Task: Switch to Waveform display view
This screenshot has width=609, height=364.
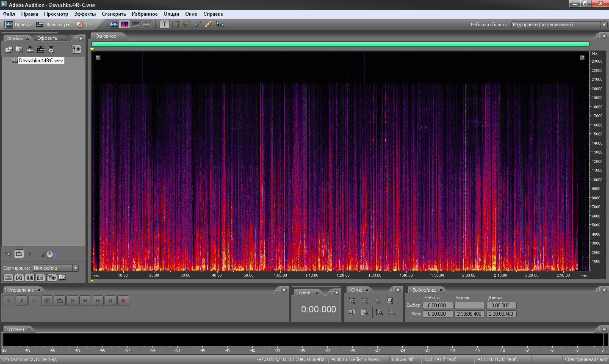Action: [113, 25]
